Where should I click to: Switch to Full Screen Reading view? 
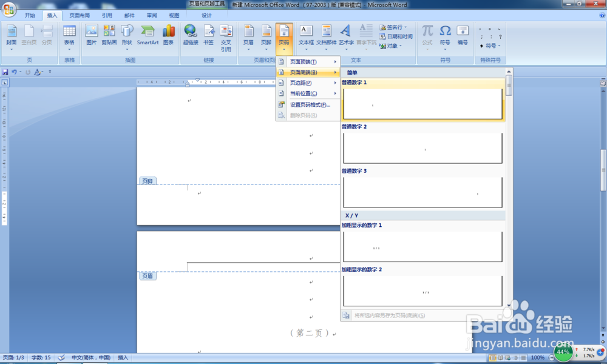(x=501, y=358)
